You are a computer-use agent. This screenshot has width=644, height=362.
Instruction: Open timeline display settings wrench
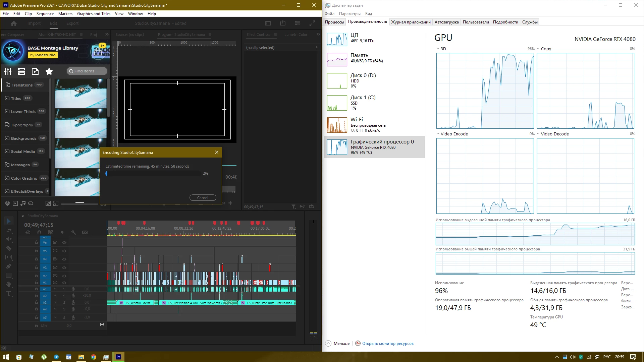point(73,232)
